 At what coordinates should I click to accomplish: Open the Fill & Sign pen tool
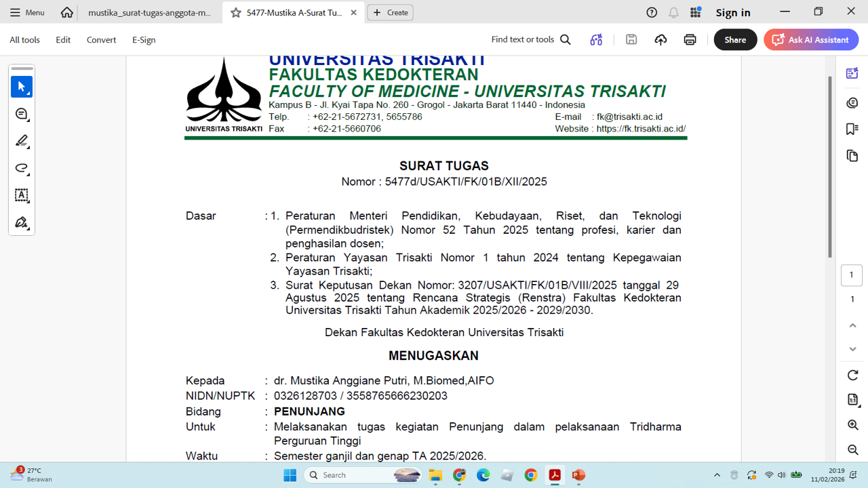[x=22, y=222]
